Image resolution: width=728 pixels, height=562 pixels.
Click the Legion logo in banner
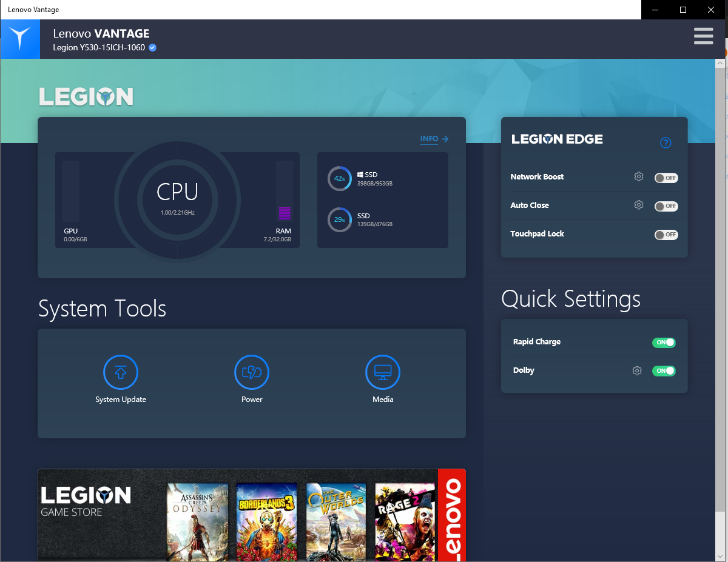(x=86, y=96)
